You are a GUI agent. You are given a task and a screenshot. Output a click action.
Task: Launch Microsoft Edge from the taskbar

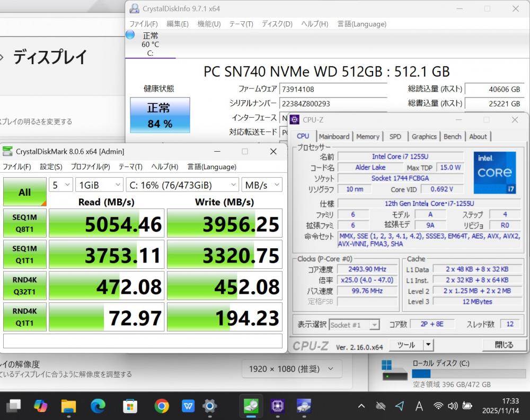click(x=98, y=406)
